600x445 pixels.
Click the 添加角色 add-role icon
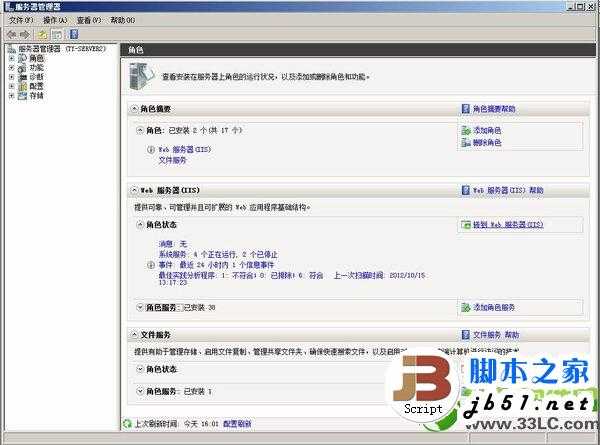(466, 130)
